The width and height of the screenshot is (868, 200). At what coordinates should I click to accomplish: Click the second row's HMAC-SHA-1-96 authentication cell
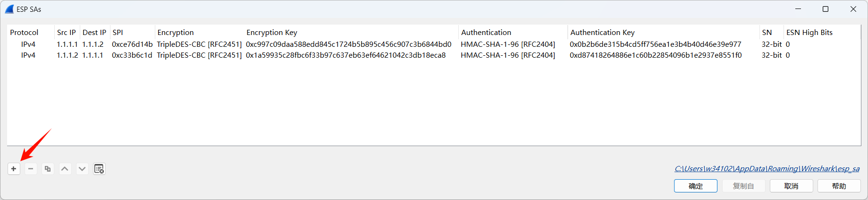(x=508, y=55)
